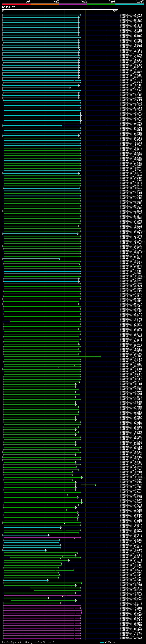The image size is (146, 644).
Task: Select the UniRef100_B3RLV2 label
Action: [131, 600]
